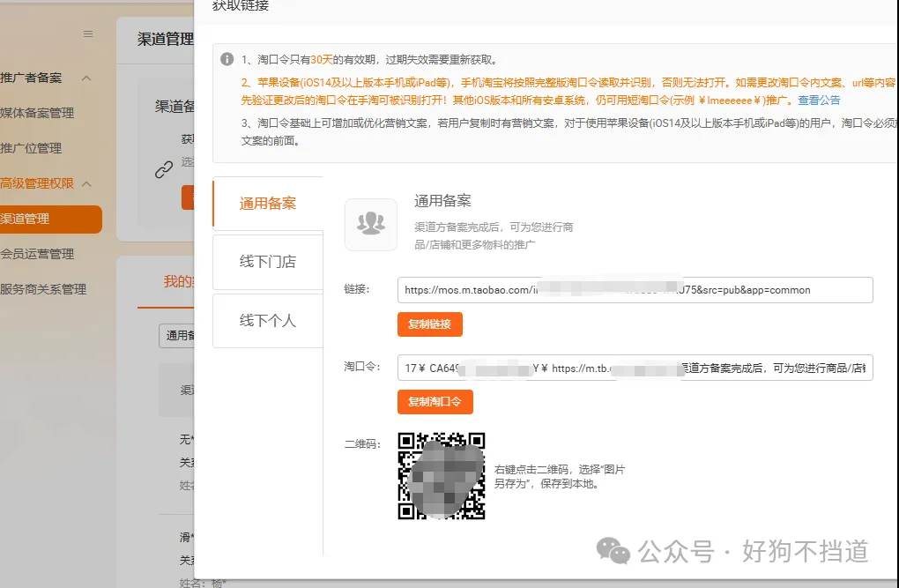Switch to the 线下个人 tab
Image resolution: width=899 pixels, height=588 pixels.
[268, 321]
